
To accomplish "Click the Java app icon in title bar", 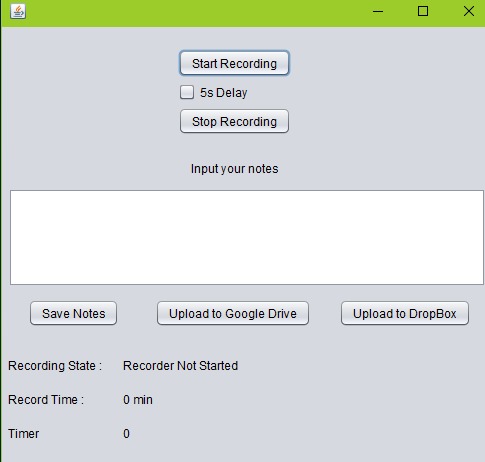I will point(18,12).
